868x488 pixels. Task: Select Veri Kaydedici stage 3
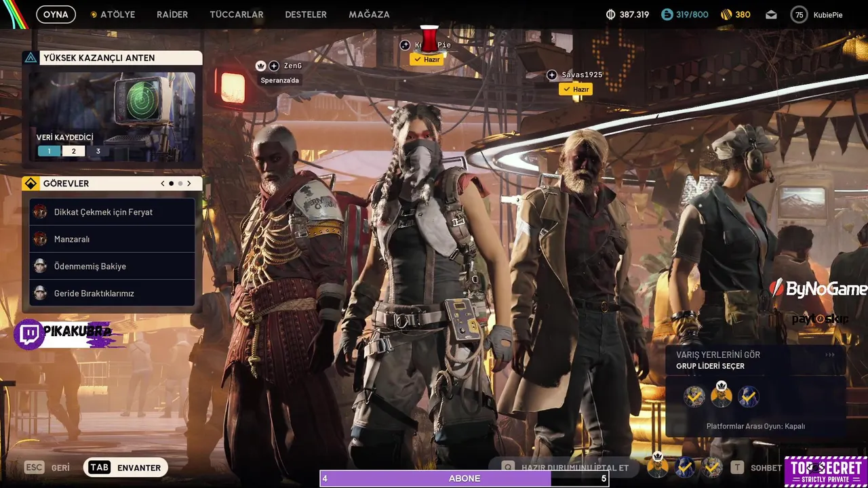tap(98, 151)
